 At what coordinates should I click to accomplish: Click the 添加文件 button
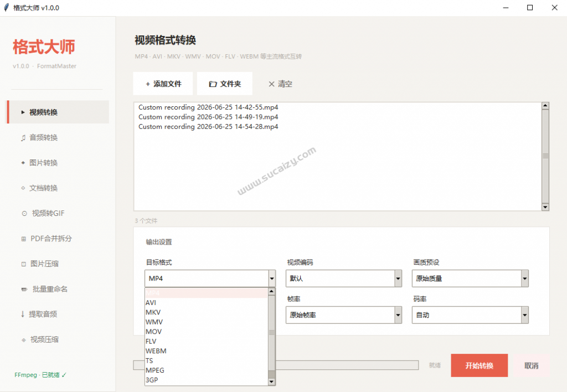tap(163, 84)
